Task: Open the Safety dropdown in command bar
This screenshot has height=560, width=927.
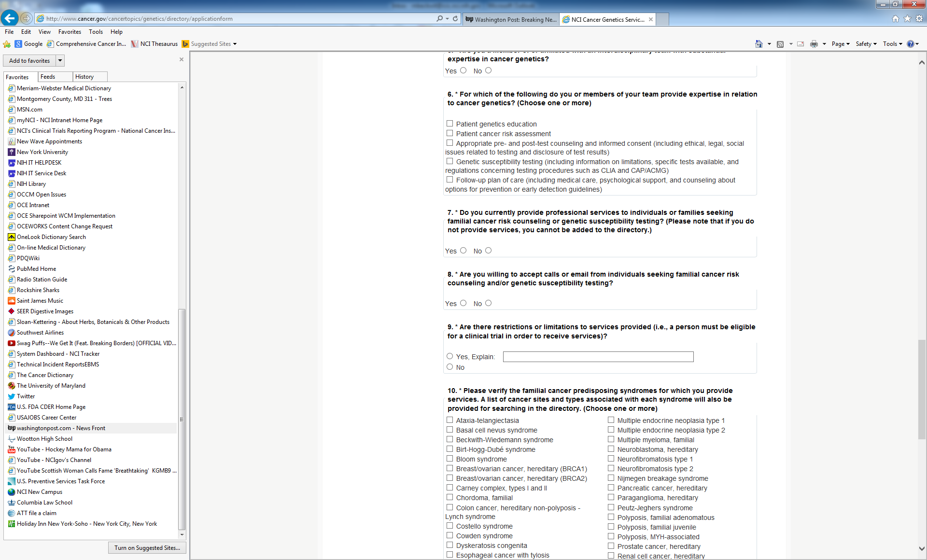Action: (x=866, y=44)
